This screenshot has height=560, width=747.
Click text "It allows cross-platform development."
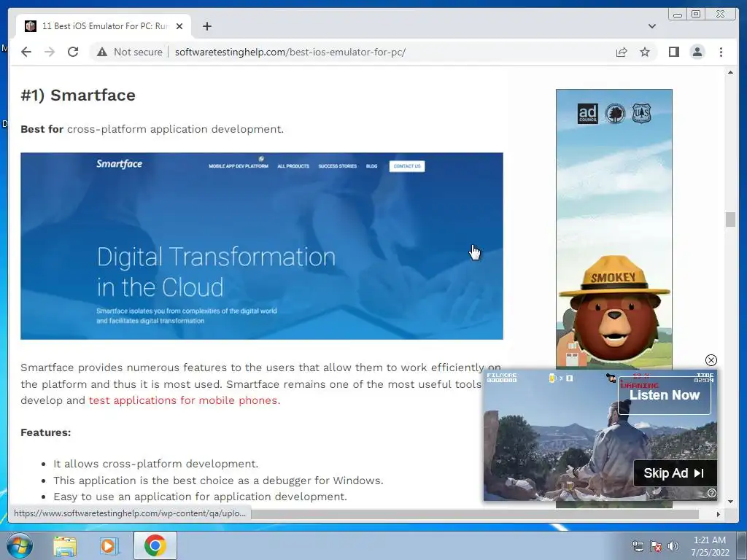click(x=156, y=464)
